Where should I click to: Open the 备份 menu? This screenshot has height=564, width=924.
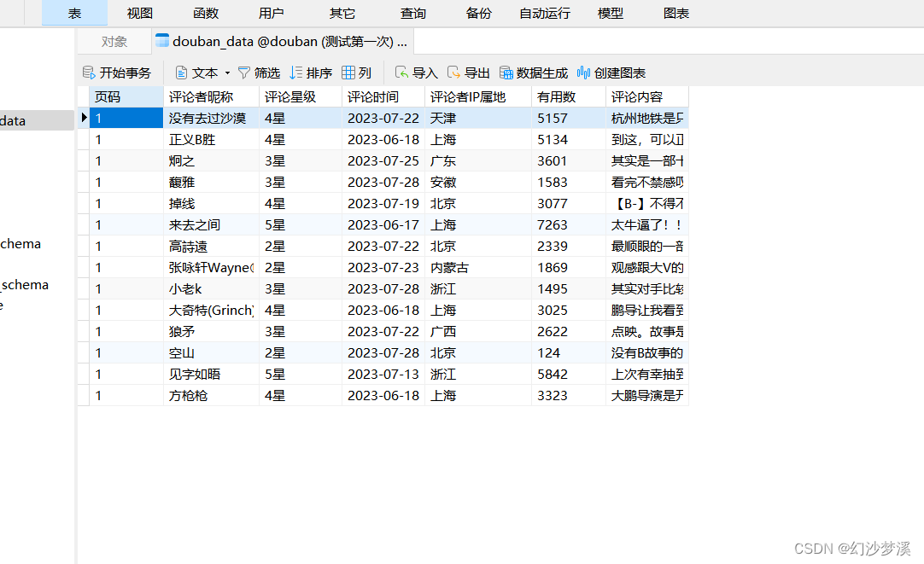[x=478, y=13]
